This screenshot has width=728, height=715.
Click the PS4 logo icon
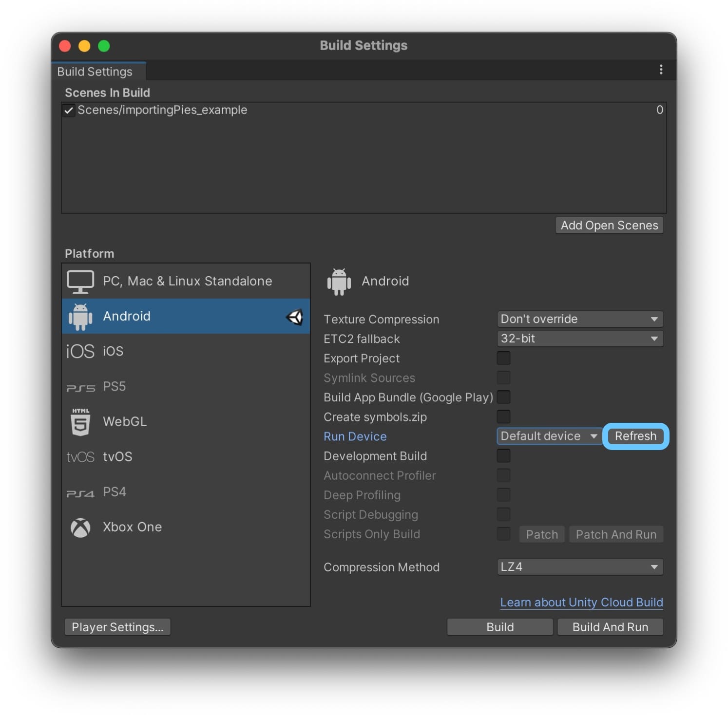(80, 493)
